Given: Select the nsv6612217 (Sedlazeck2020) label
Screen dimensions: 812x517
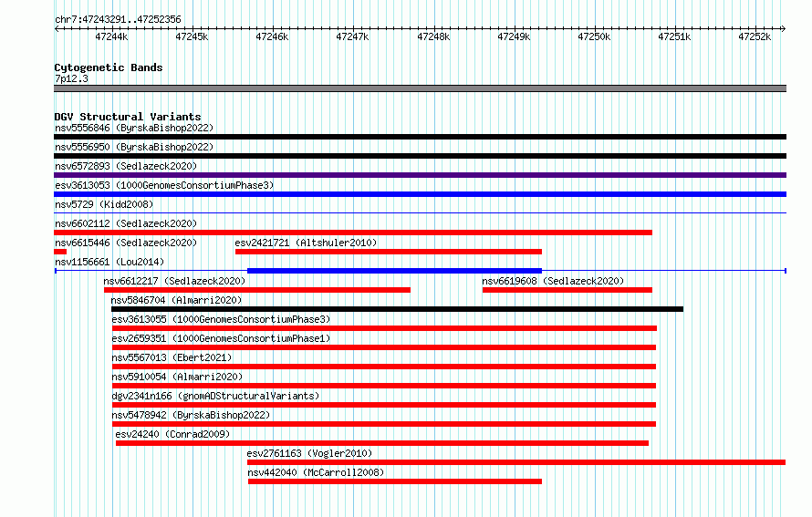Looking at the screenshot, I should (174, 281).
